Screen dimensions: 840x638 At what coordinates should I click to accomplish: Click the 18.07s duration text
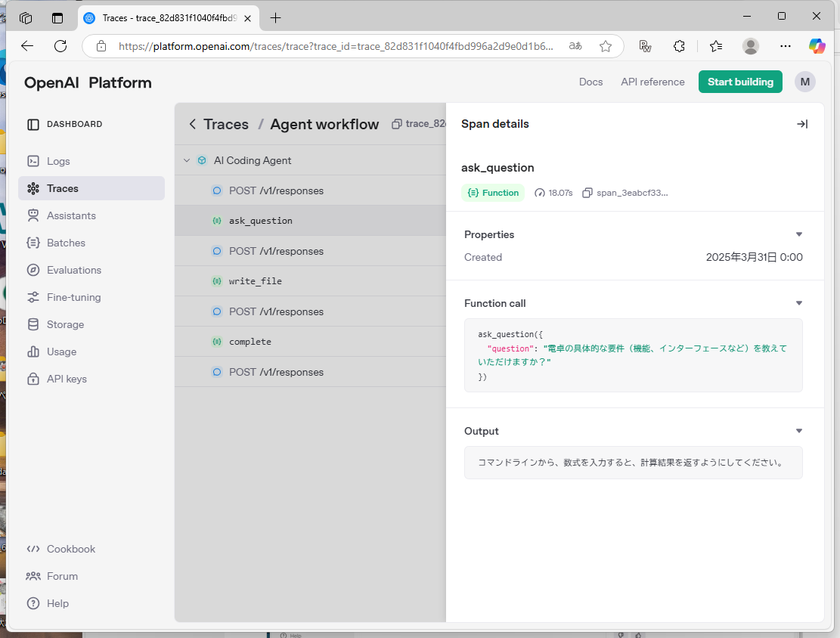tap(560, 193)
